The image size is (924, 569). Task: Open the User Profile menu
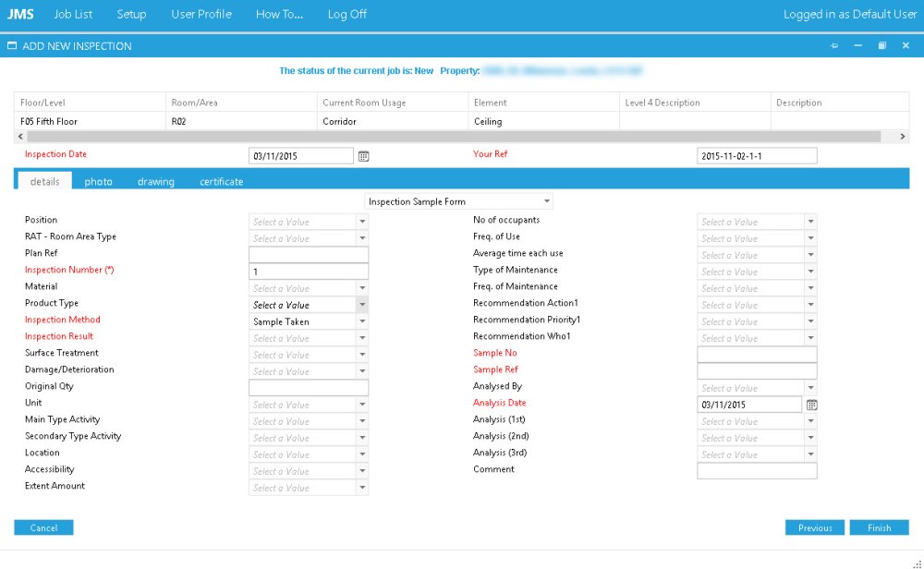click(201, 14)
